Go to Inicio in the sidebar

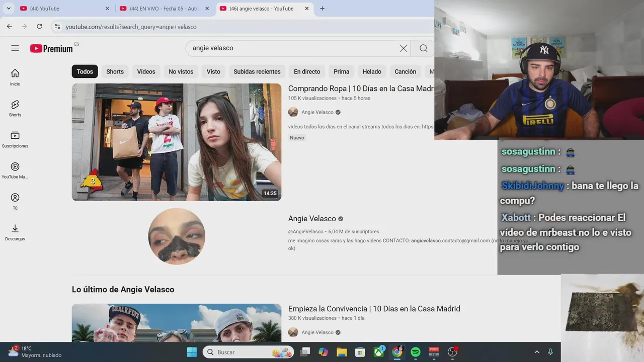click(x=15, y=77)
